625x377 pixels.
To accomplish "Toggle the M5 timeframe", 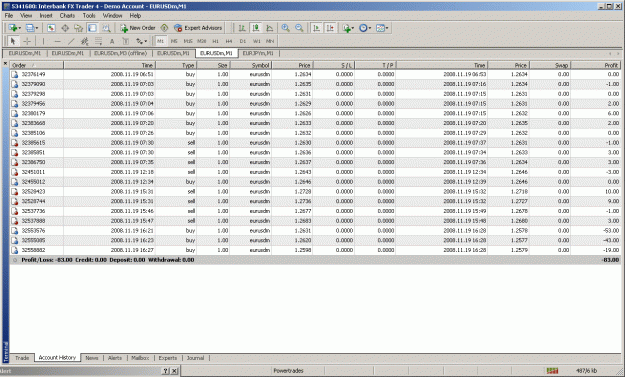I will 174,41.
